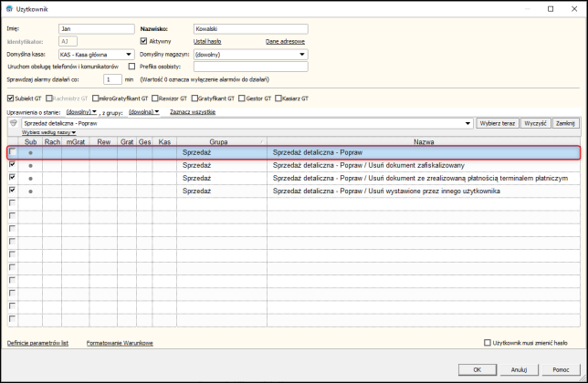Viewport: 588px width, 383px height.
Task: Toggle the Aktywny checkbox
Action: (143, 41)
